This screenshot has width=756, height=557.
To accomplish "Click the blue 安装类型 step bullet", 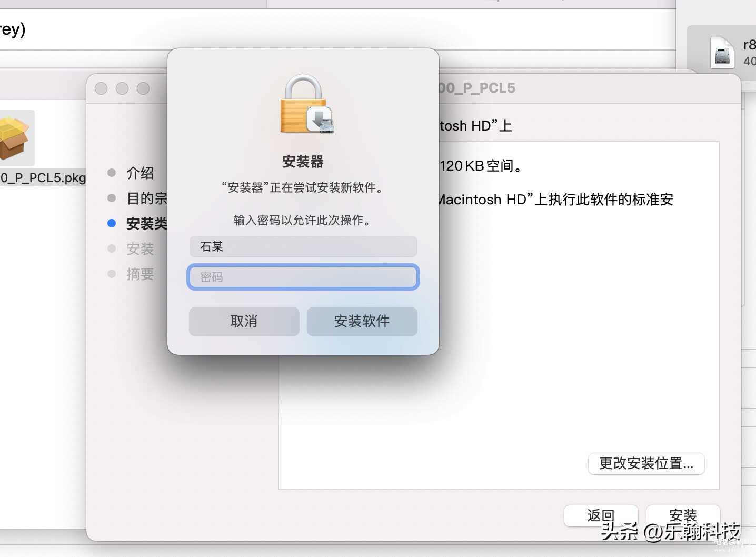I will [x=112, y=223].
